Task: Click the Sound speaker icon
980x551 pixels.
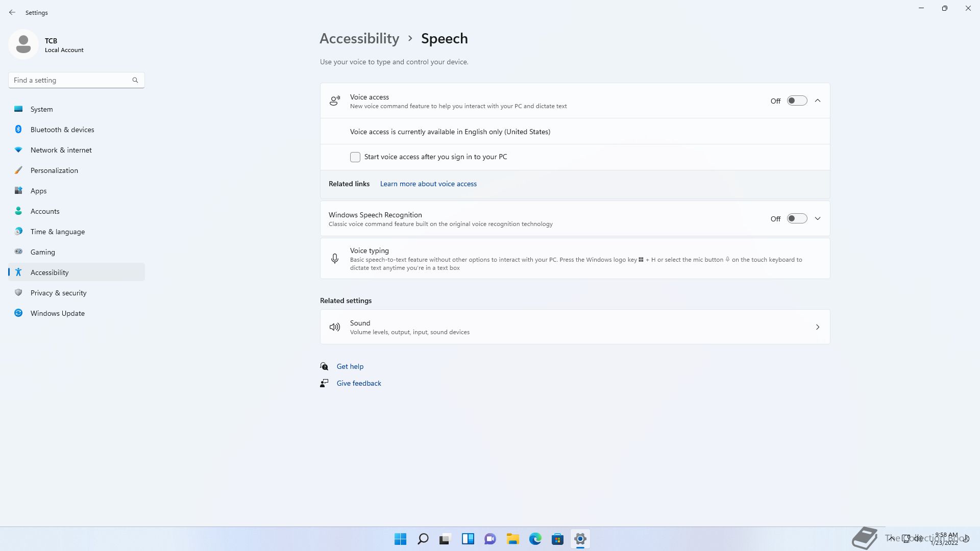Action: pyautogui.click(x=335, y=327)
